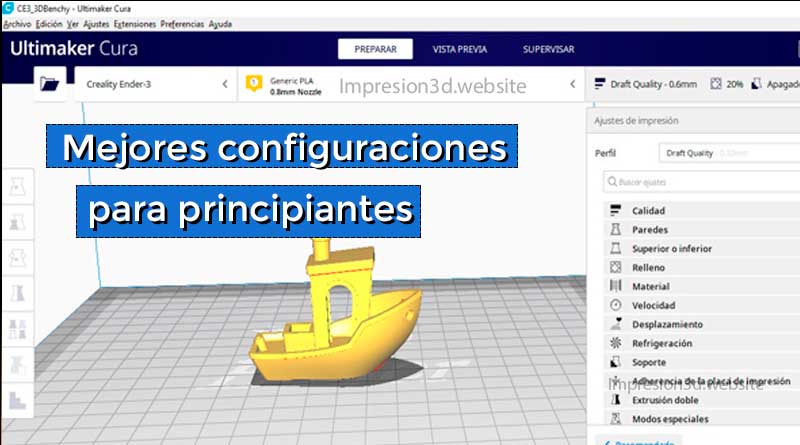Click the Relleno category icon
Viewport: 800px width, 445px height.
pos(616,267)
